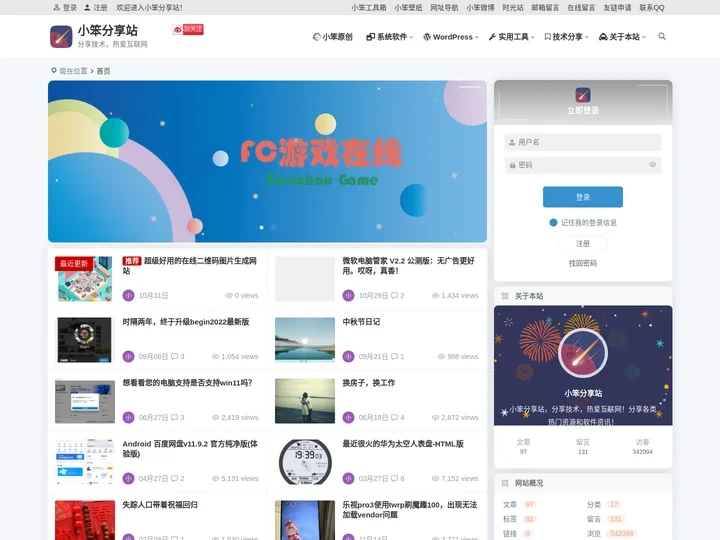This screenshot has width=720, height=540.
Task: Open the 小笨原创 nav item
Action: pos(332,37)
